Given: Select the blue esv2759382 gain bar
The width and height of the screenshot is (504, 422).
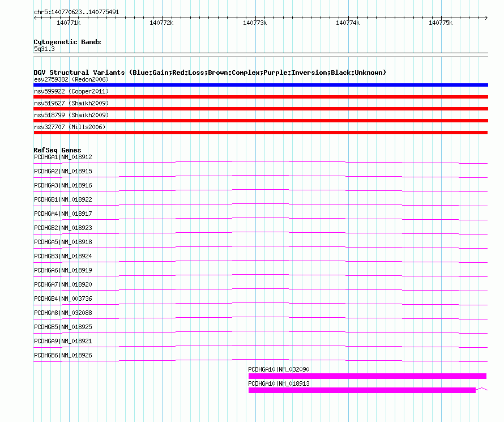Looking at the screenshot, I should (x=260, y=85).
